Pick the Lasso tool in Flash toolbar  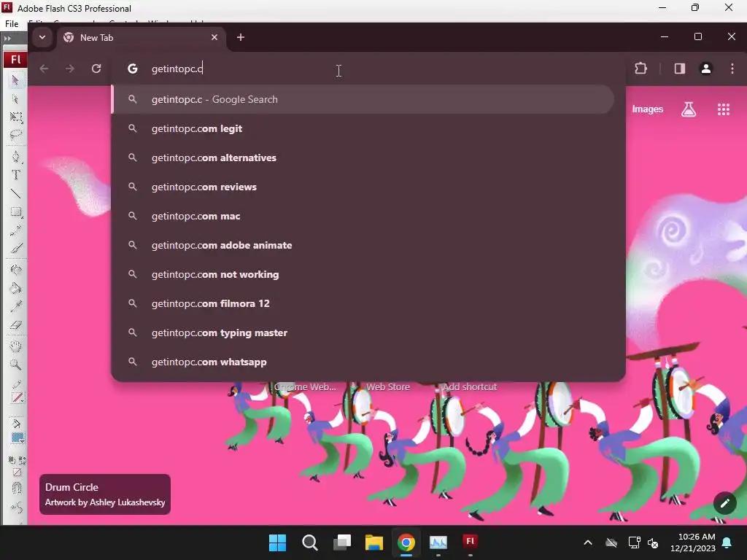[x=15, y=135]
